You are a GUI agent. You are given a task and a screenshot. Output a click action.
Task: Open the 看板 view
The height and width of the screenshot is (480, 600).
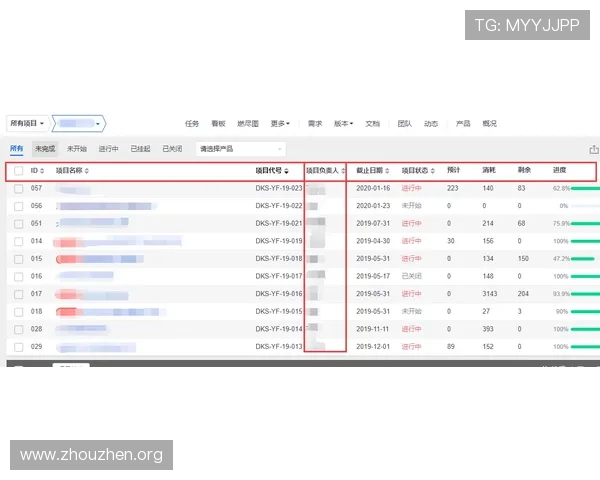218,124
